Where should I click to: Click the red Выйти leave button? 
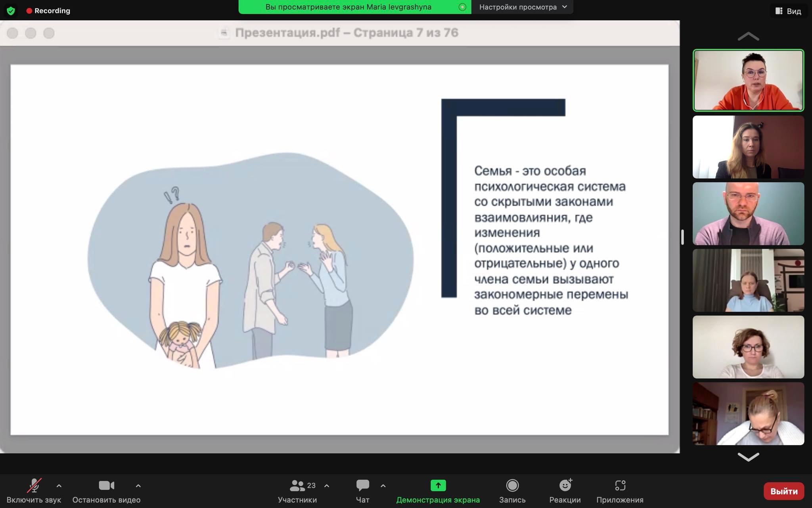tap(783, 491)
